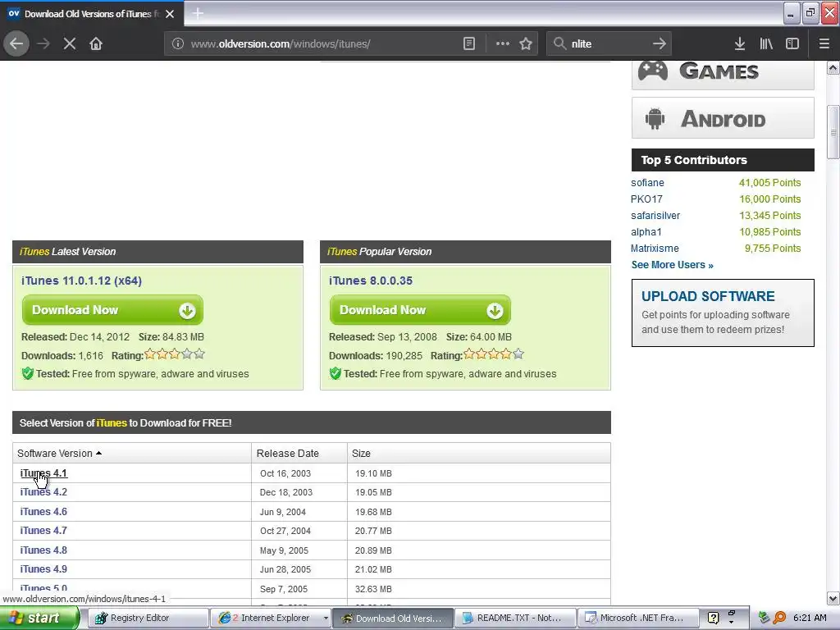Screen dimensions: 840x630
Task: Show site information icon in address bar
Action: [x=178, y=43]
